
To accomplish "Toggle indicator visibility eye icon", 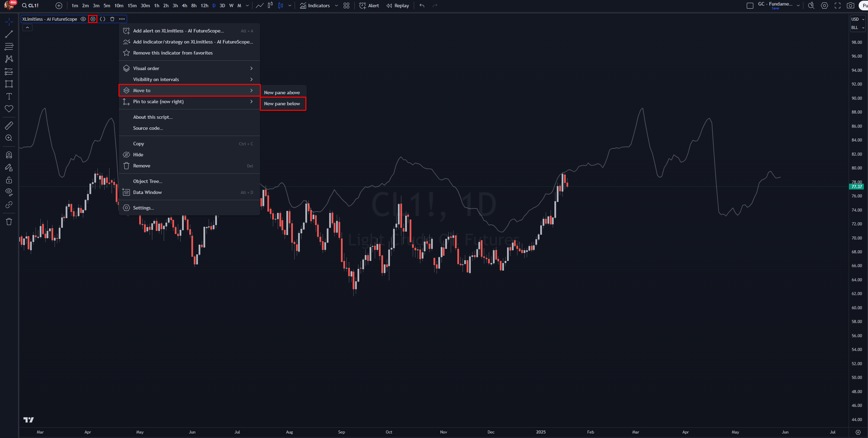I will tap(83, 19).
